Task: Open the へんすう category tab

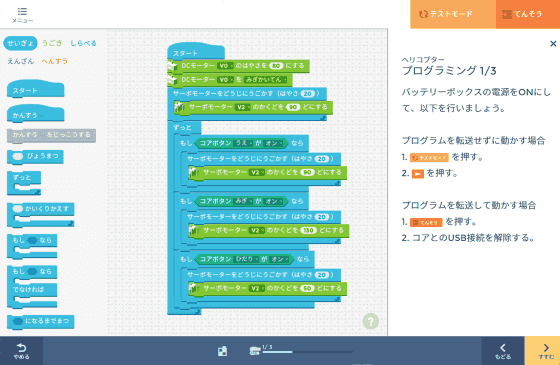Action: (x=55, y=61)
